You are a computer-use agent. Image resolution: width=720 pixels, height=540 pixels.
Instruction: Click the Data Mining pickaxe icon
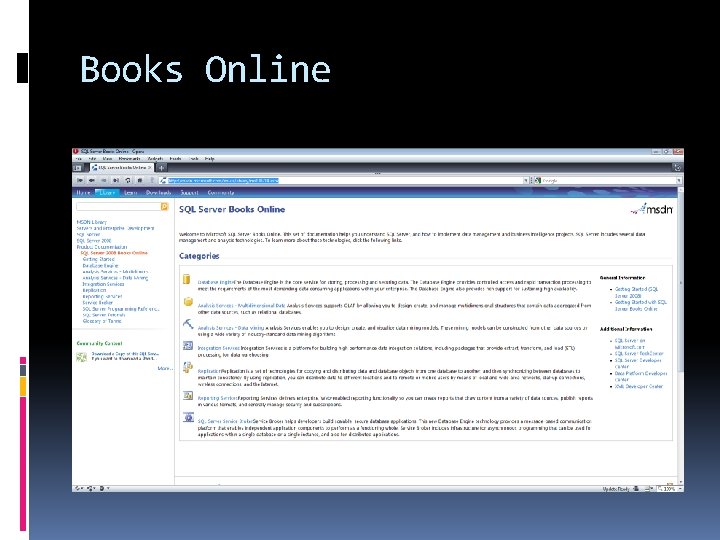coord(188,324)
